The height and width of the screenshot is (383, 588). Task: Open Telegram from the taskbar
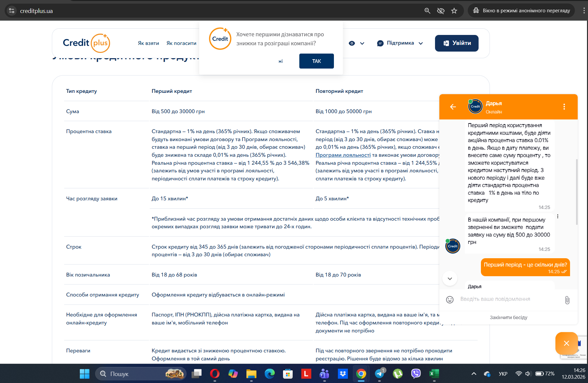[x=379, y=374]
